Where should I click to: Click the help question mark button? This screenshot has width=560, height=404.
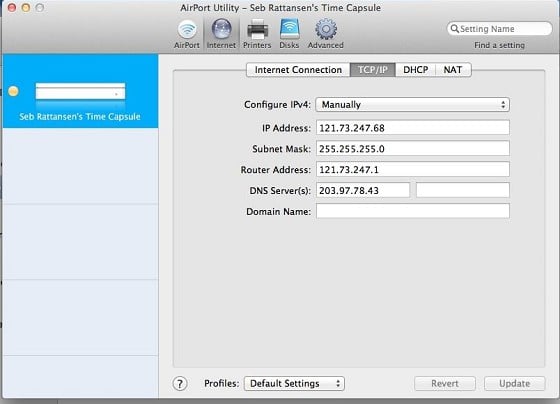pyautogui.click(x=180, y=384)
